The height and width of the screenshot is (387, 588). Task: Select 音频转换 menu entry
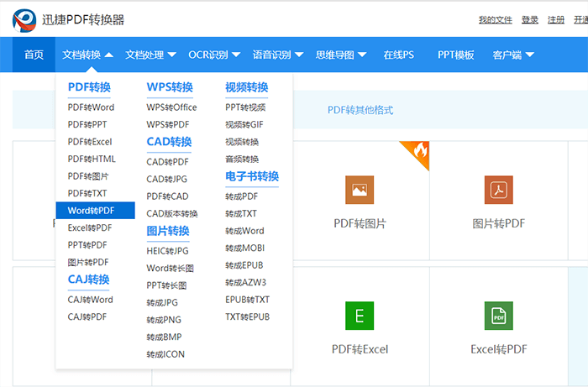pos(242,159)
